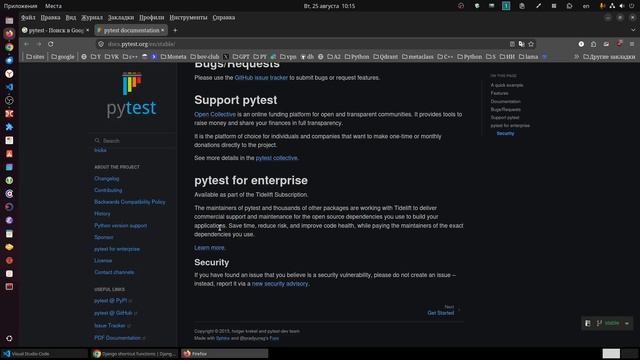Click the Learn more link
This screenshot has width=640, height=360.
coord(209,248)
